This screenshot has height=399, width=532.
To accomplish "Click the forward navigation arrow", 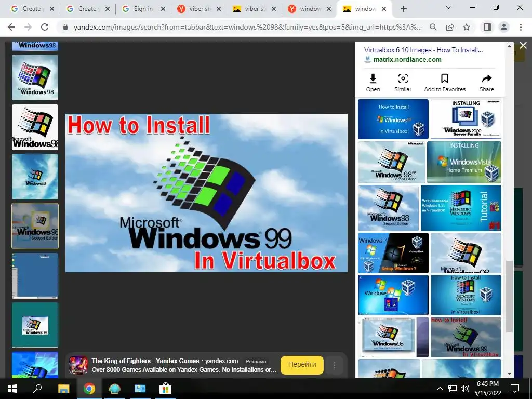I will point(28,27).
